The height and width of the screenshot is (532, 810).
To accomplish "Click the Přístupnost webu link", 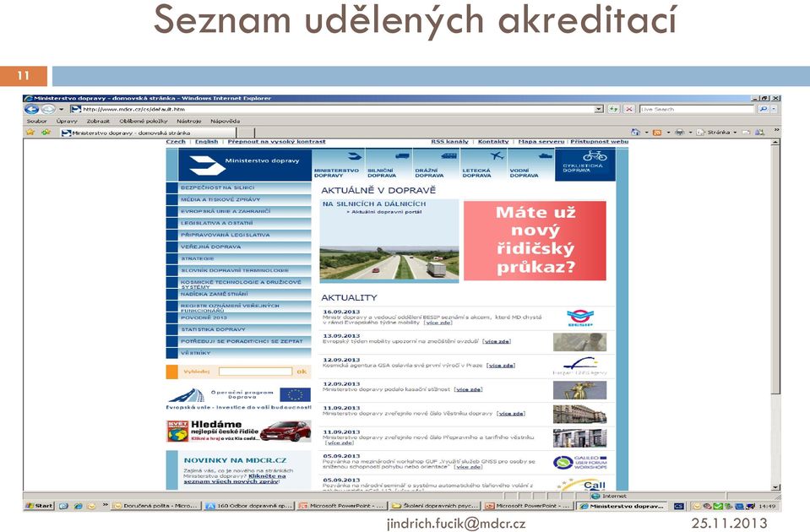I will (x=599, y=142).
